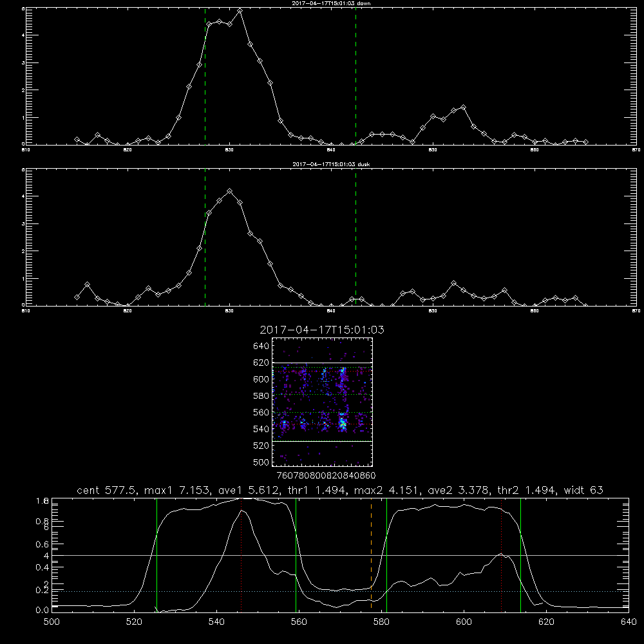Click the 'ave1 5.612' value in the stats line

point(249,490)
